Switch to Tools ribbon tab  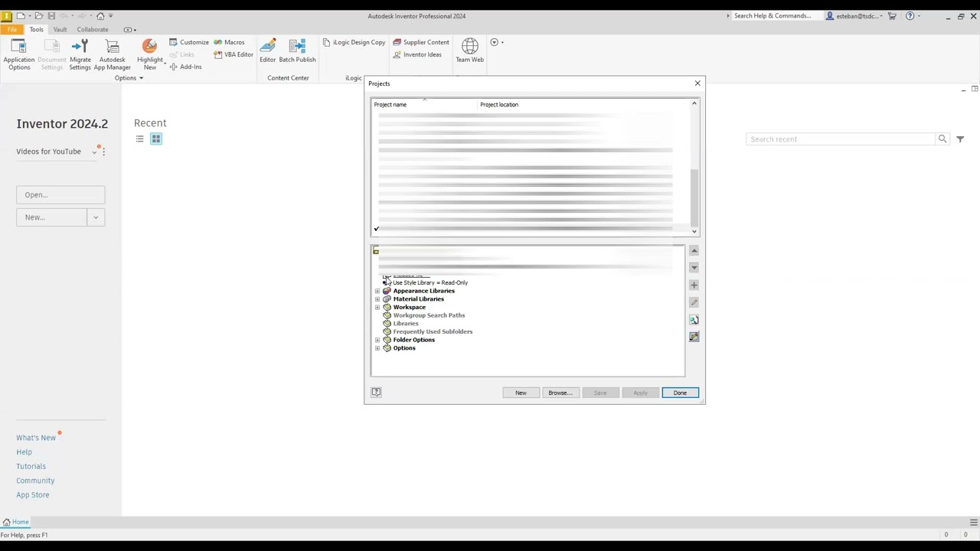tap(36, 29)
